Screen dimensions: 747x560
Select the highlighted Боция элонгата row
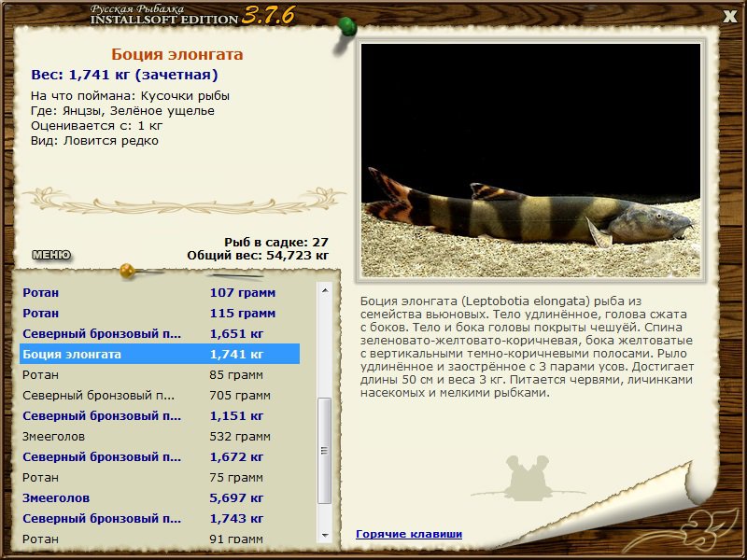(x=160, y=355)
